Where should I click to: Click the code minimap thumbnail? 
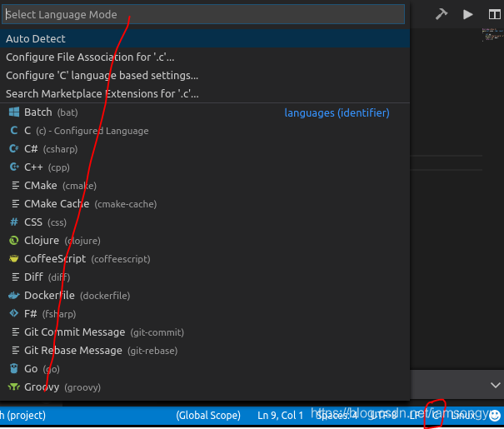point(492,35)
